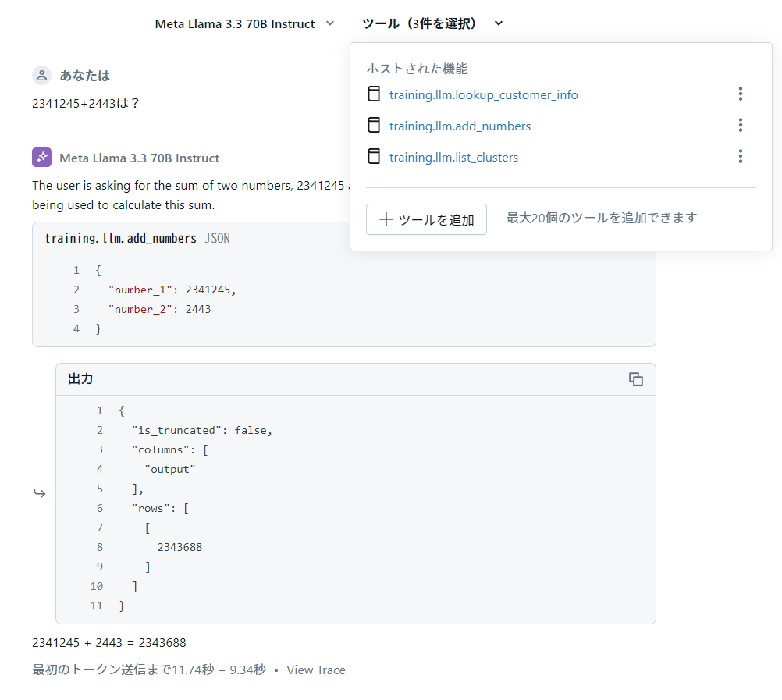Click the tool-result return arrow icon

pos(39,493)
